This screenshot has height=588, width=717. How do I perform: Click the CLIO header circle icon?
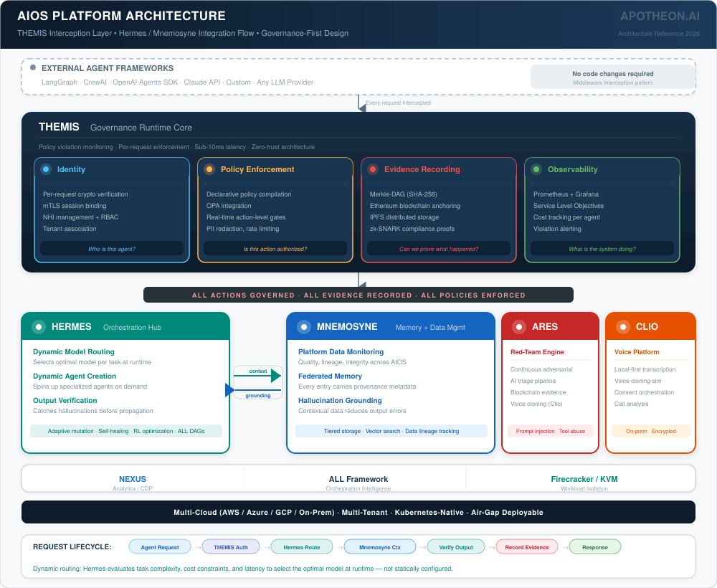tap(623, 327)
